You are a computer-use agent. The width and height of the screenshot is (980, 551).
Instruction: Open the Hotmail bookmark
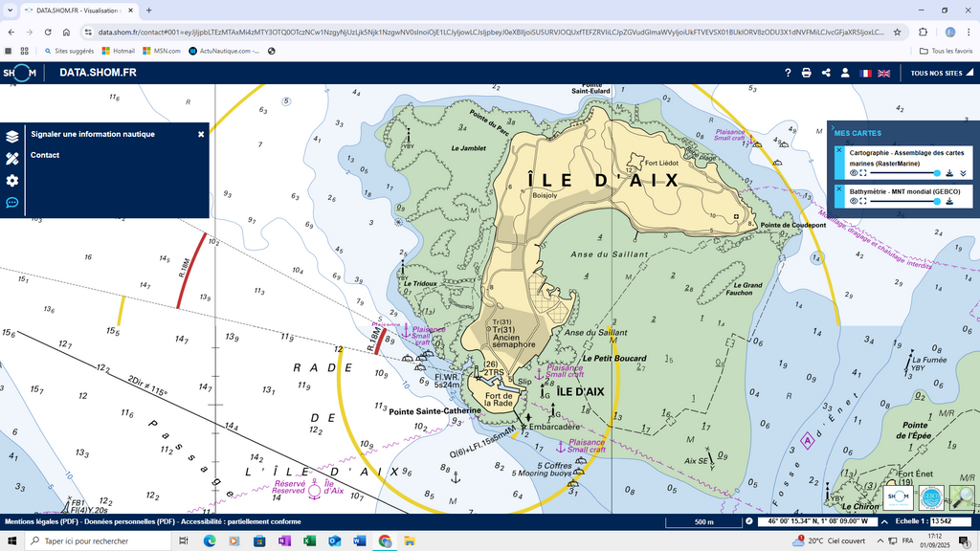pos(118,52)
